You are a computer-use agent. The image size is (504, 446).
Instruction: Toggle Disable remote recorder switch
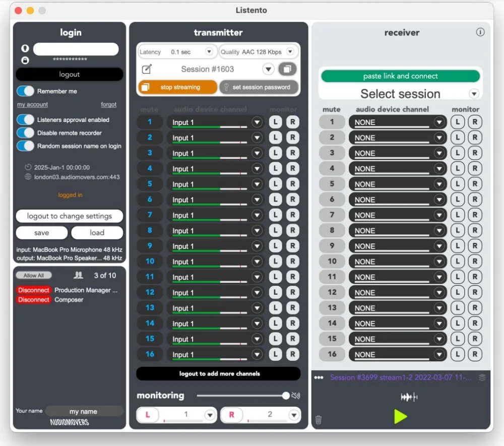click(x=25, y=133)
